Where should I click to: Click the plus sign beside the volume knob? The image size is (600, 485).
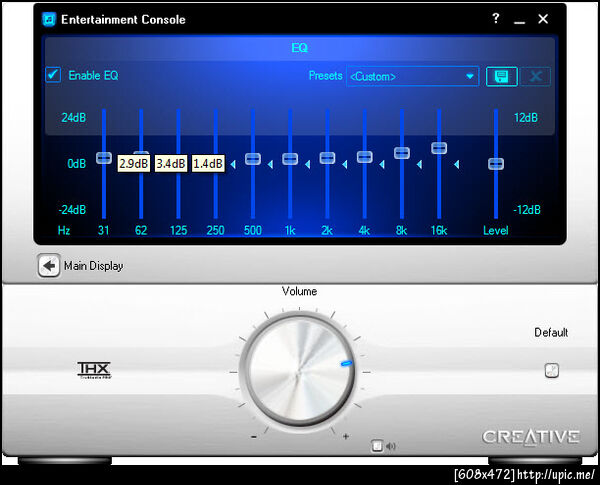[x=346, y=436]
